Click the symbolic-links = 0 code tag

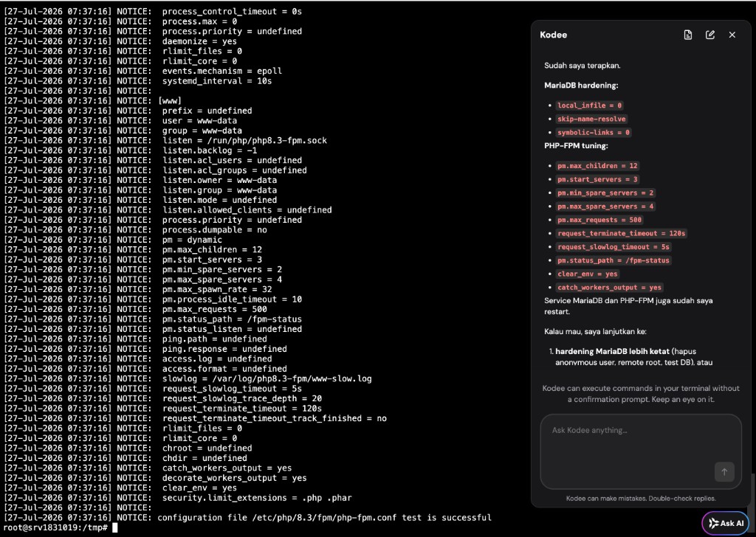[594, 133]
